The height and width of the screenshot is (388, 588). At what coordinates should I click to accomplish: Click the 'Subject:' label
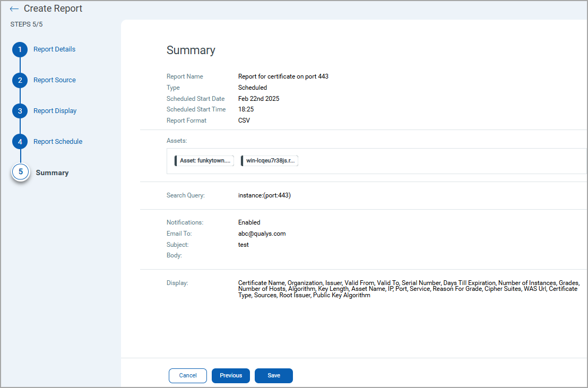tap(177, 245)
